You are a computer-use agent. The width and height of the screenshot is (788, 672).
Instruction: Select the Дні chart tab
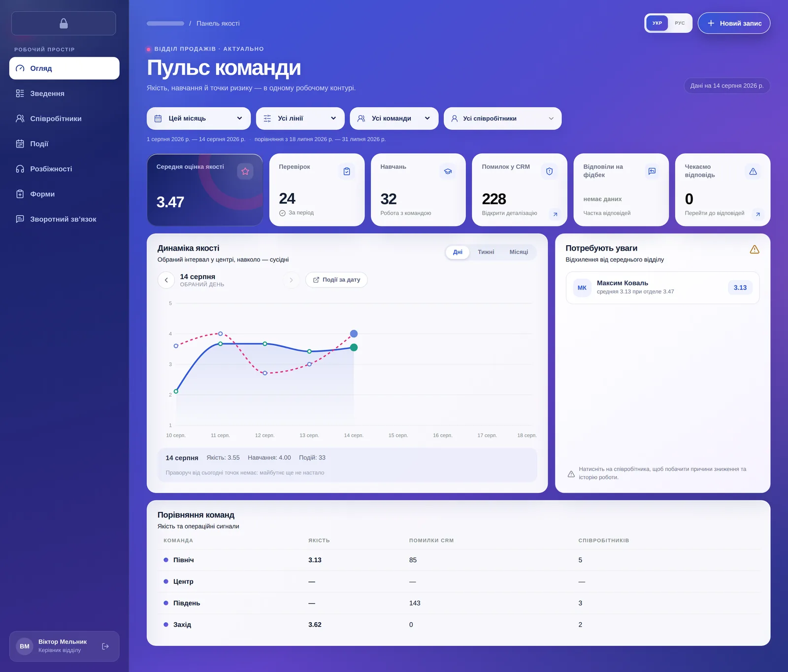pos(458,252)
